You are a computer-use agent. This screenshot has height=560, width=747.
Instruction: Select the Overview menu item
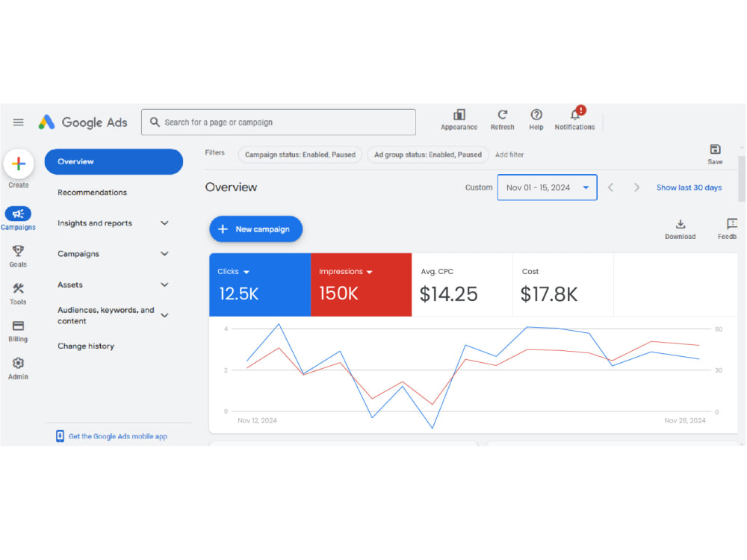pyautogui.click(x=114, y=162)
